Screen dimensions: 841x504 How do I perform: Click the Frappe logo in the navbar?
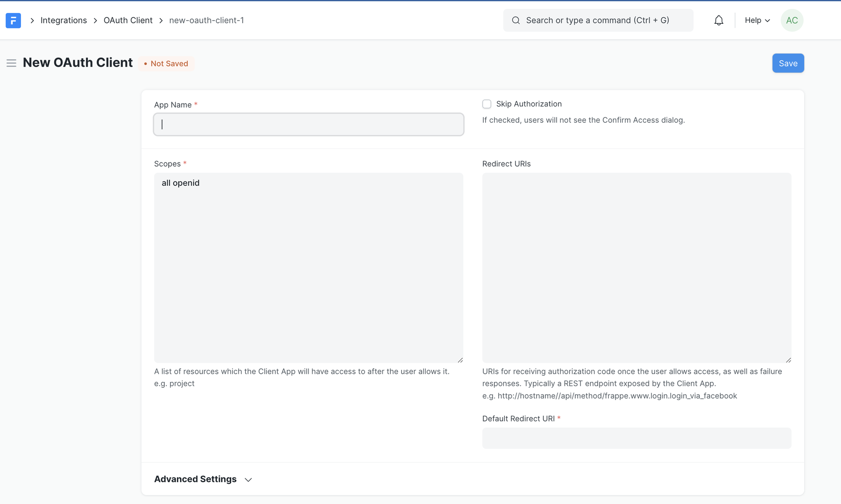[x=13, y=20]
